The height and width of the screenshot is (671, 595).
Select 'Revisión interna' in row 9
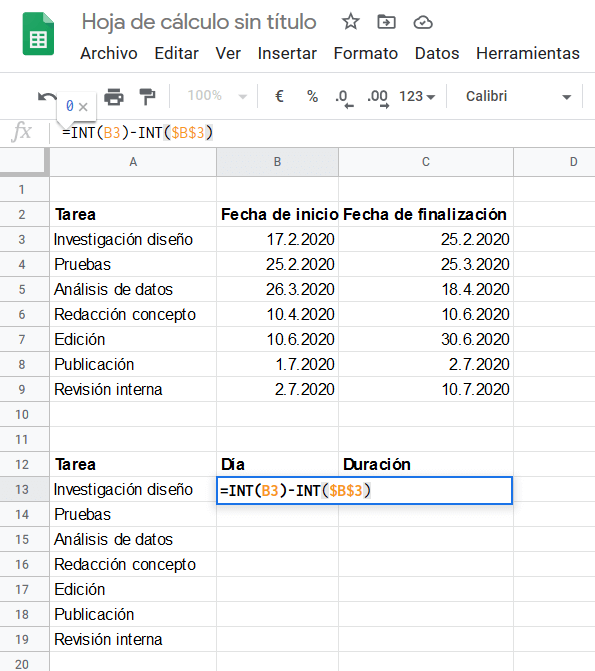pos(133,389)
